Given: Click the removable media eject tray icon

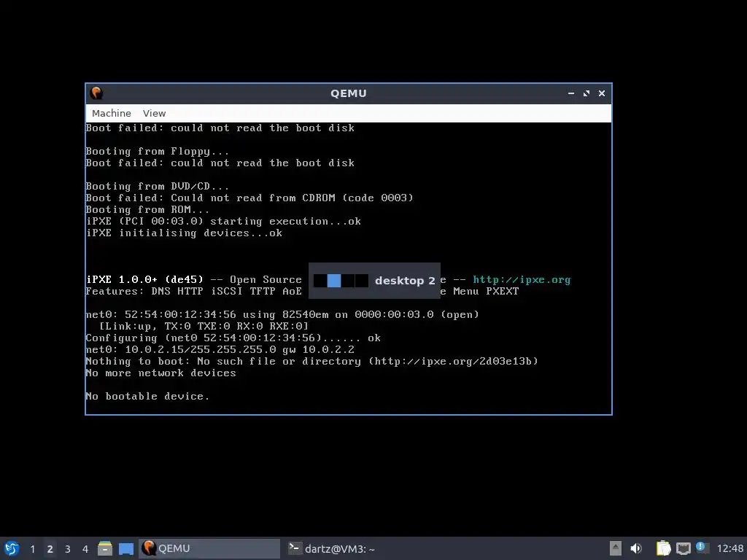Looking at the screenshot, I should tap(616, 548).
